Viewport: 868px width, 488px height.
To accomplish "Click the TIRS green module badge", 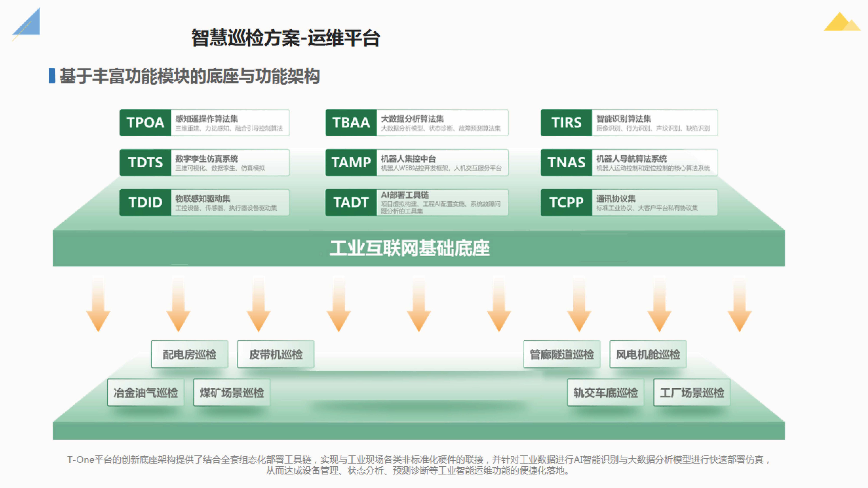I will tap(566, 123).
